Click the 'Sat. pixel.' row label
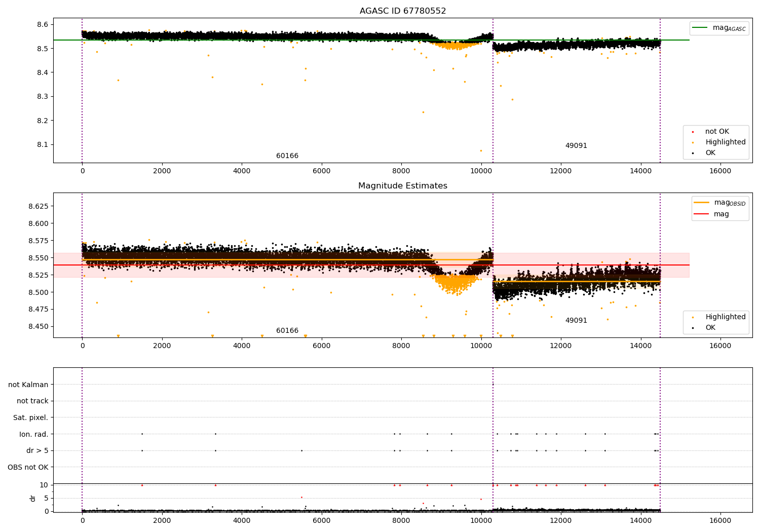760x532 pixels. [31, 418]
